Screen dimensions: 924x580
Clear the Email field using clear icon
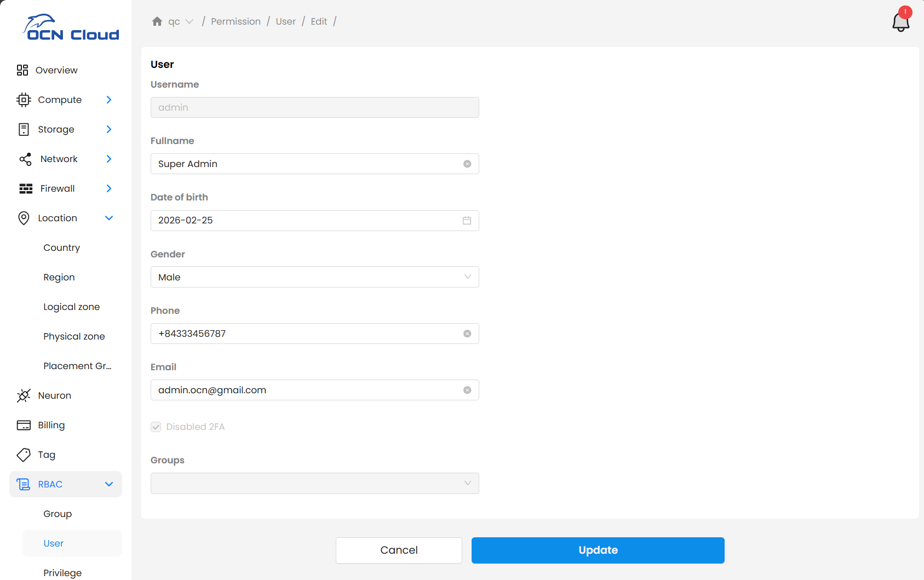467,390
